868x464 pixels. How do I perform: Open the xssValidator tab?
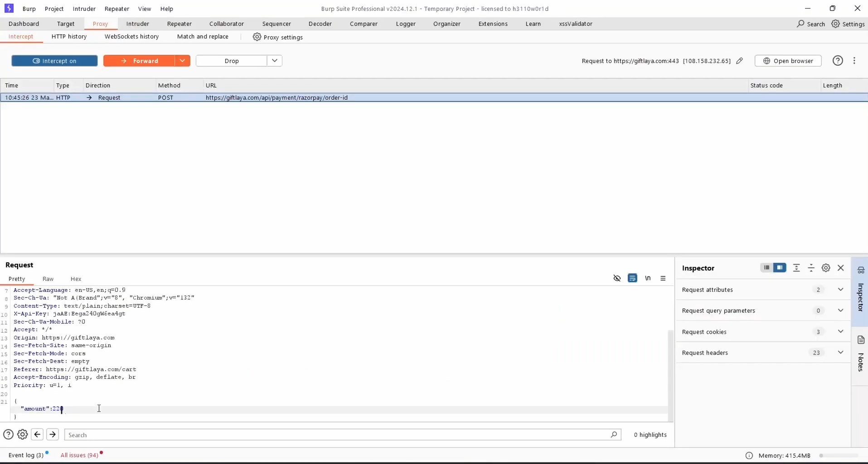(576, 24)
